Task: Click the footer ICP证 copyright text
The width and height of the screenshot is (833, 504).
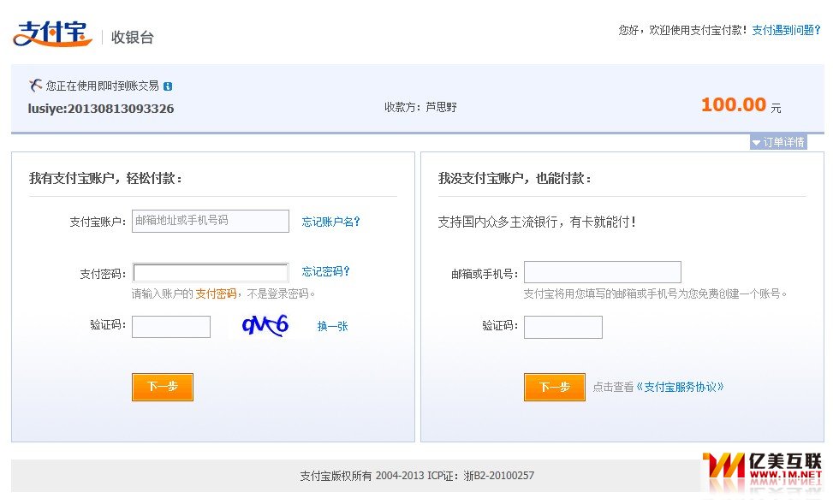Action: pos(417,475)
